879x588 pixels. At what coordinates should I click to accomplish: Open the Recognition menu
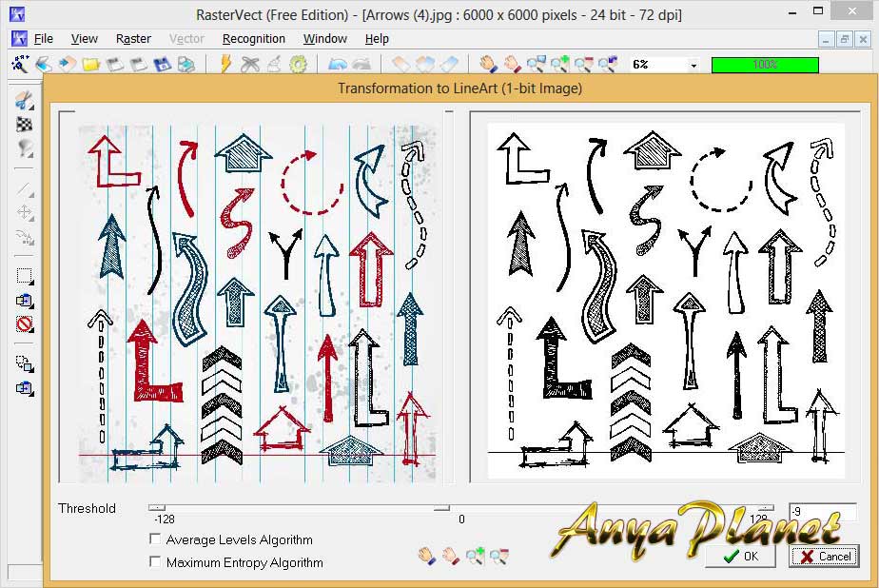click(x=253, y=39)
